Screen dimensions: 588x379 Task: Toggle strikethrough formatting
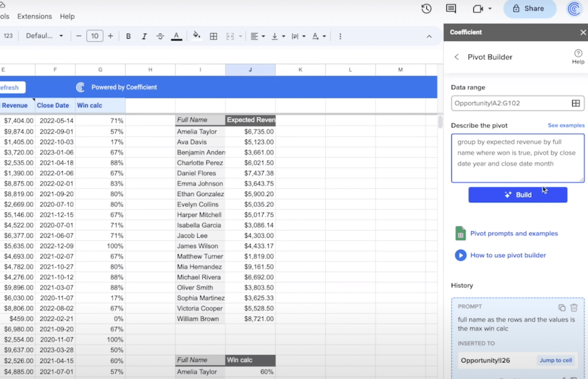(160, 36)
